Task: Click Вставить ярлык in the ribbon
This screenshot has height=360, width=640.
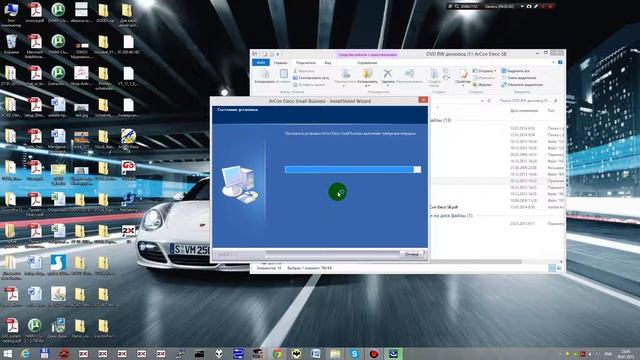Action: coord(309,84)
